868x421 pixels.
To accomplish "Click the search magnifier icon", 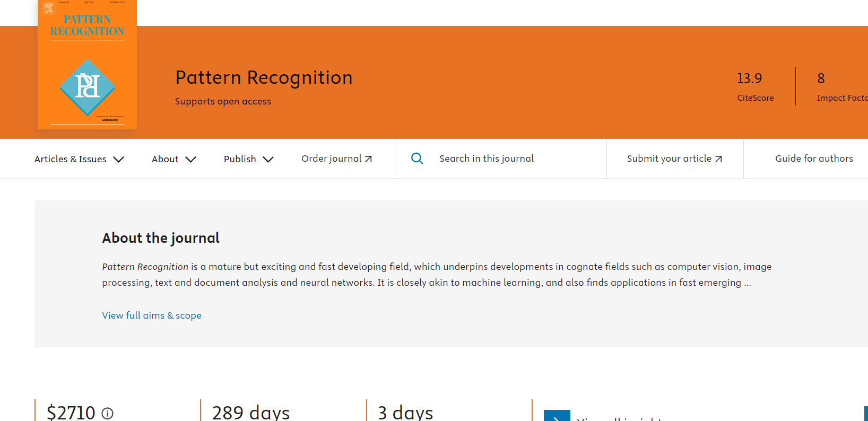I will [417, 159].
